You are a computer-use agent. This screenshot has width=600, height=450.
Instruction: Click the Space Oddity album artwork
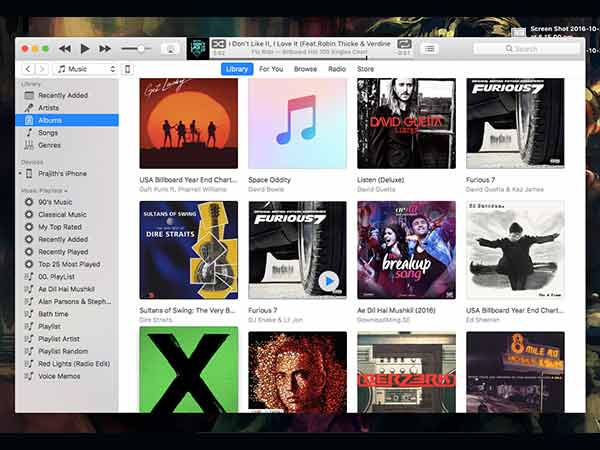(x=297, y=123)
